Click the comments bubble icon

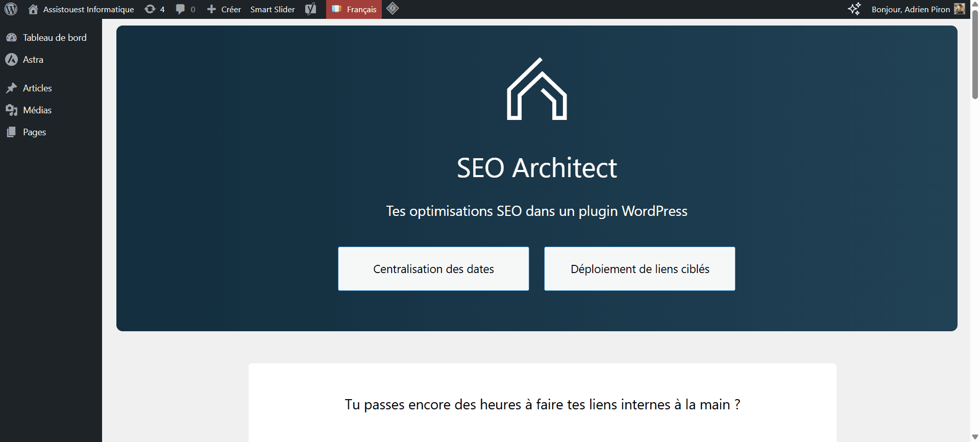pyautogui.click(x=185, y=9)
